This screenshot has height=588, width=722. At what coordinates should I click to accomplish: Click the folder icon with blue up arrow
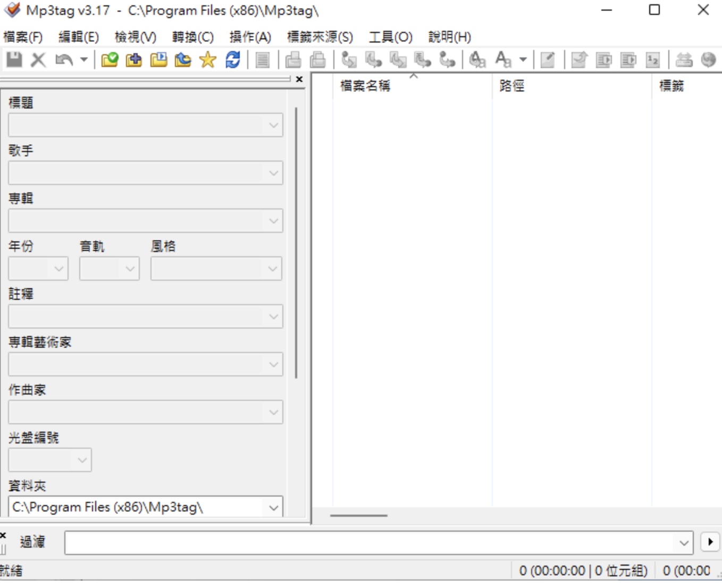pyautogui.click(x=183, y=60)
